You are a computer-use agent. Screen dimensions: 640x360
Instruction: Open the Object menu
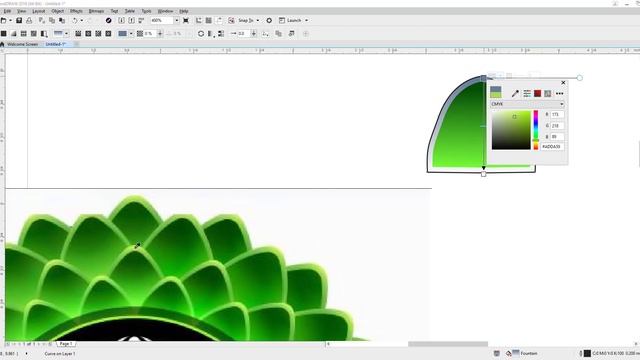coord(58,11)
